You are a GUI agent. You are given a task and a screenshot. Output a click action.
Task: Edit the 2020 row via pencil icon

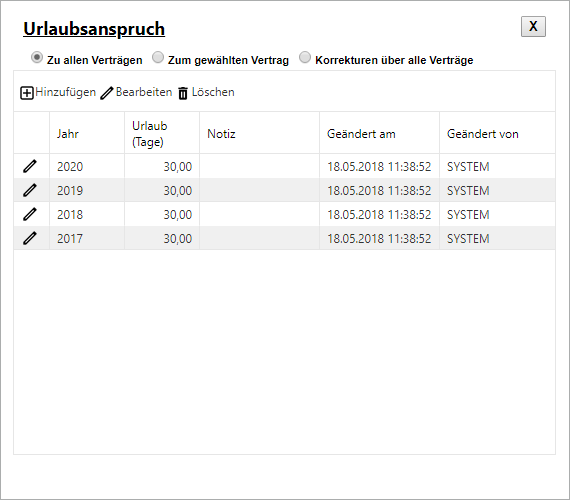pyautogui.click(x=30, y=166)
